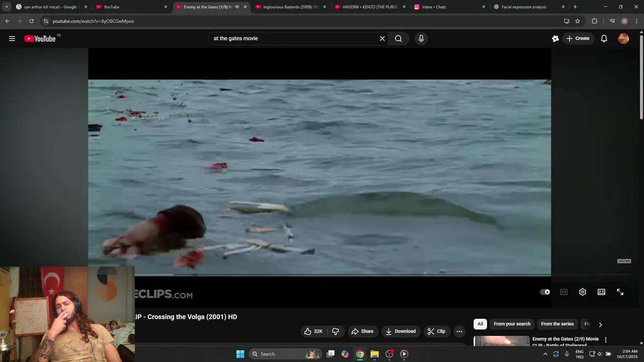This screenshot has width=644, height=362.
Task: Reload the current page
Action: point(31,21)
